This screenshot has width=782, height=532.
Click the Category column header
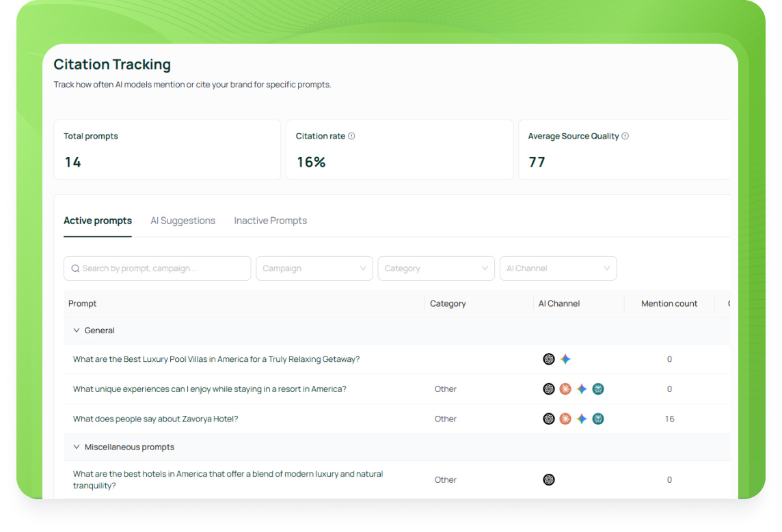pyautogui.click(x=448, y=303)
